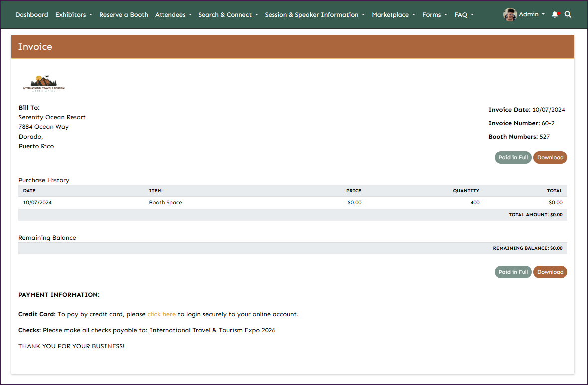The width and height of the screenshot is (588, 385).
Task: Click the DATE column header
Action: (29, 191)
